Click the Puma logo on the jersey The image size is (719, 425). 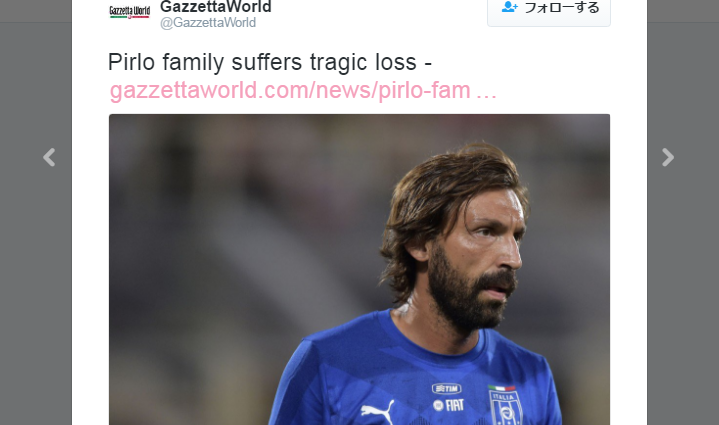[x=377, y=411]
